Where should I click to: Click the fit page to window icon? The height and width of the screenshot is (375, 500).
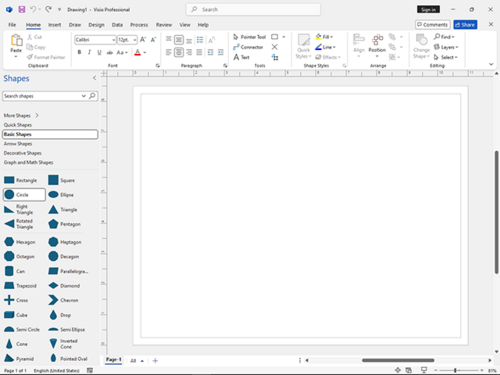click(x=398, y=370)
